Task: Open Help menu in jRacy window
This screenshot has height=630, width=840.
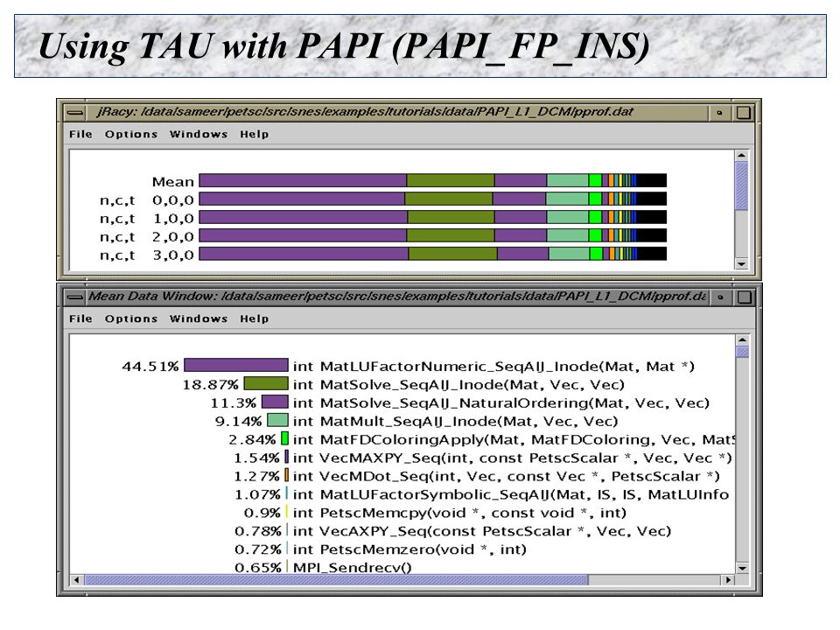Action: (254, 134)
